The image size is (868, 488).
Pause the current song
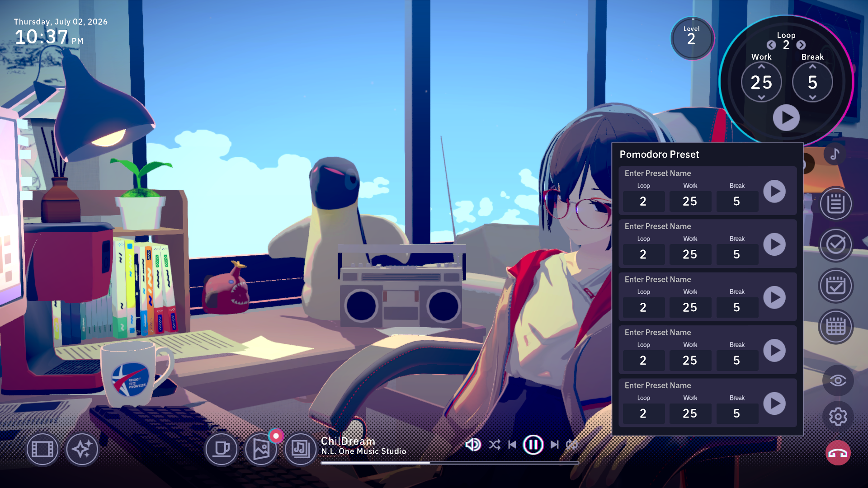click(533, 445)
